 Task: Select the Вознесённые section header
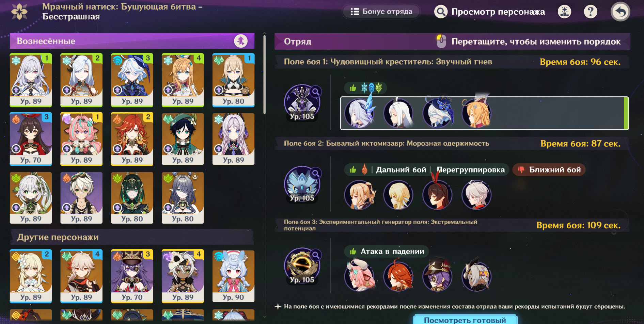tap(132, 41)
